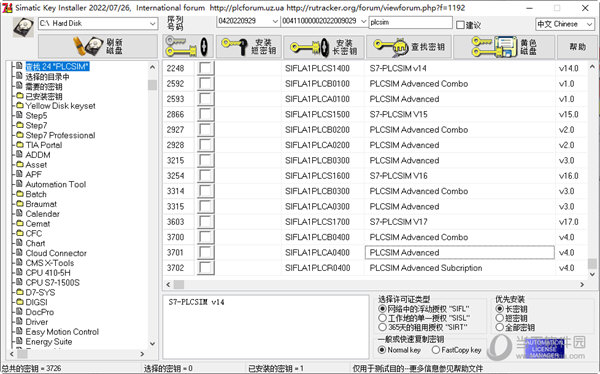
Task: Click the select-all keys toolbar button
Action: coord(188,46)
